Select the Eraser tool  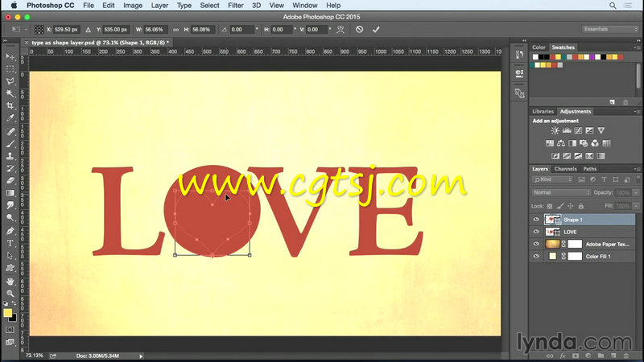tap(10, 180)
